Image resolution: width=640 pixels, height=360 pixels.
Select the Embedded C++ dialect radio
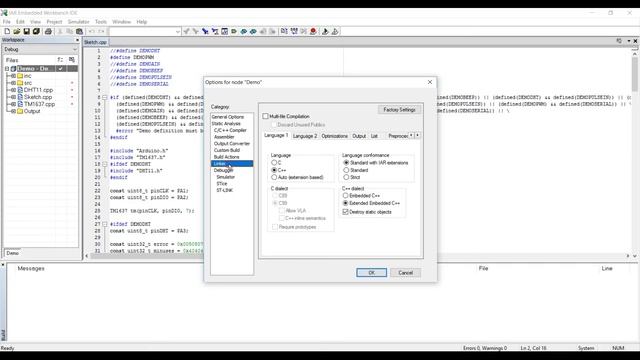(x=345, y=196)
